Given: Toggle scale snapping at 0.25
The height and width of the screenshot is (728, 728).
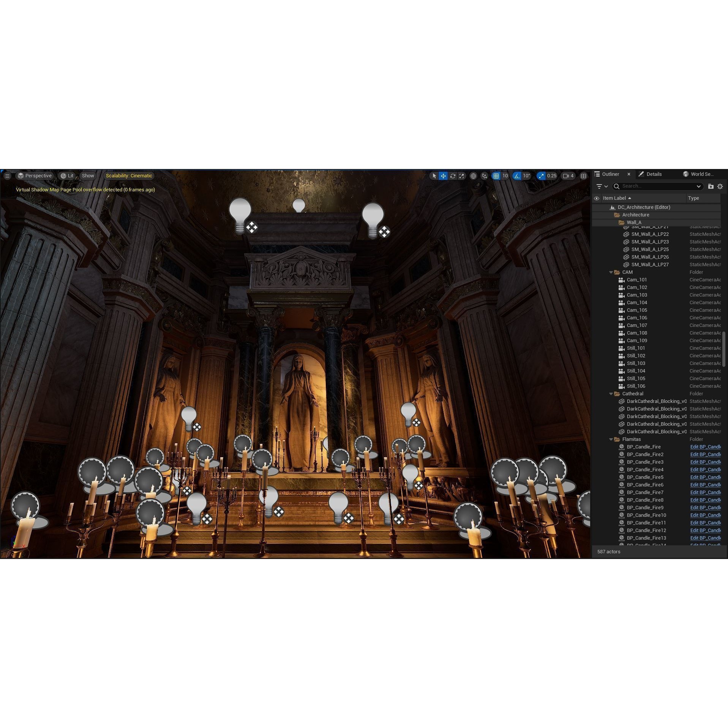Looking at the screenshot, I should click(541, 175).
